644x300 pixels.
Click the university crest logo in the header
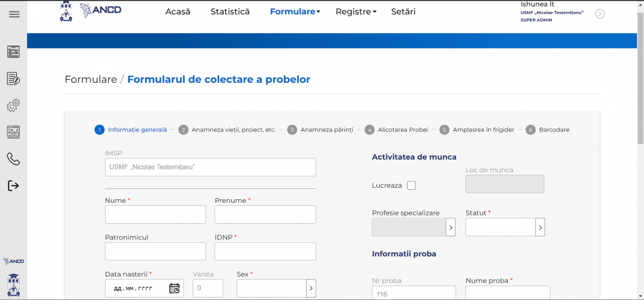(x=66, y=11)
